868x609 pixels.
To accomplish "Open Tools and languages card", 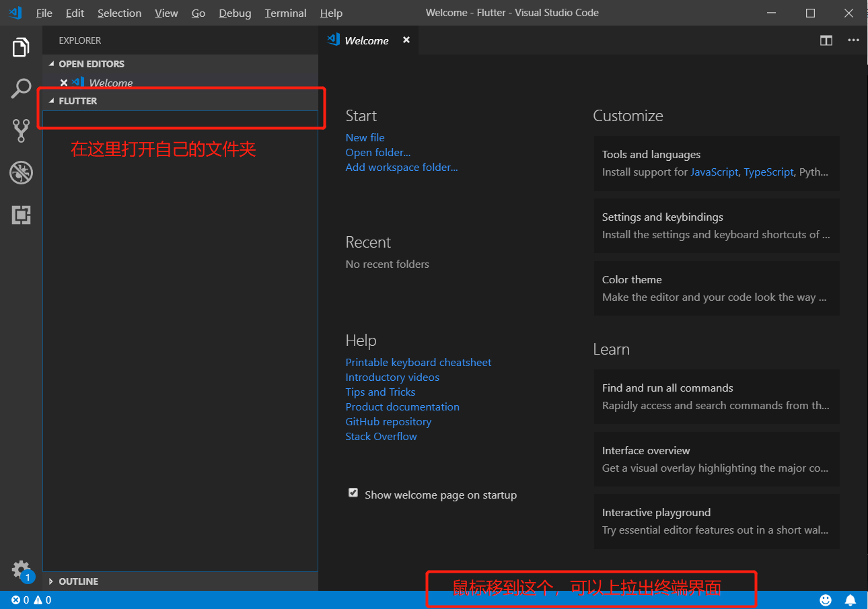I will pos(717,163).
